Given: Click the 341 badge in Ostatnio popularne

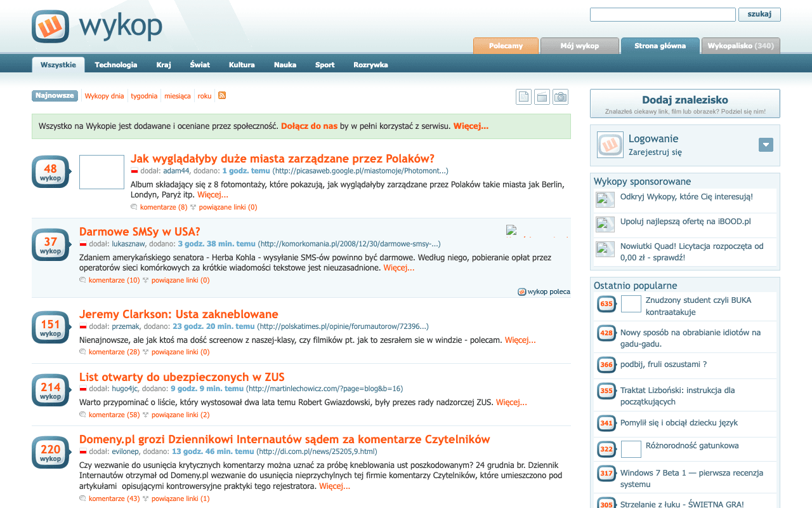Looking at the screenshot, I should point(606,423).
